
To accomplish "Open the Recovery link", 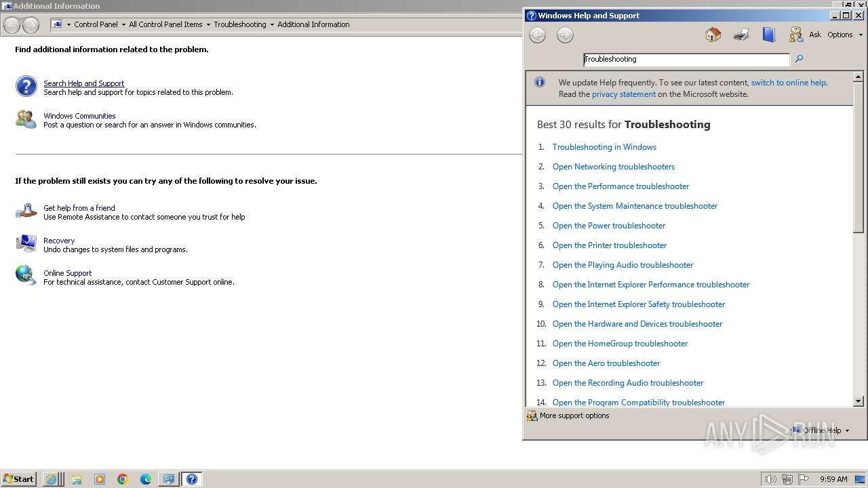I will coord(59,241).
